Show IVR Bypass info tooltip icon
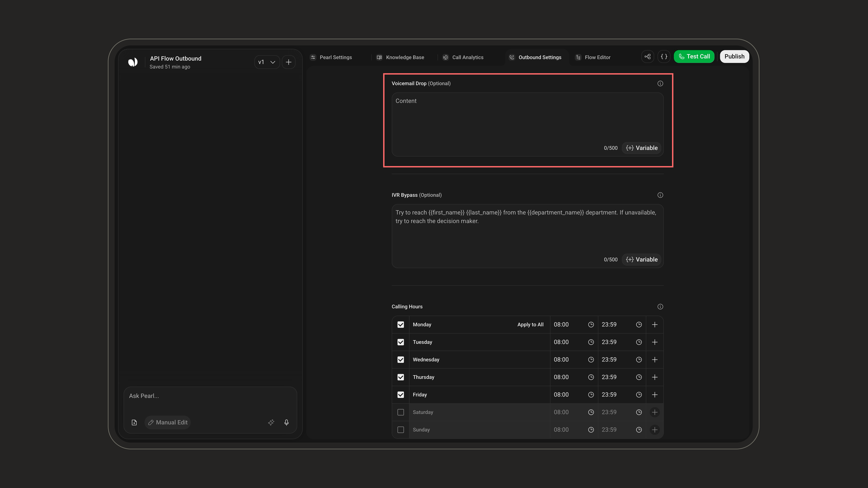The width and height of the screenshot is (868, 488). 660,195
